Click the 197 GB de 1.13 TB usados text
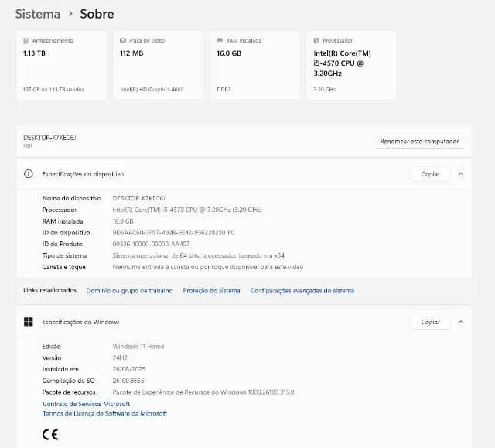The image size is (495, 448). tap(53, 89)
